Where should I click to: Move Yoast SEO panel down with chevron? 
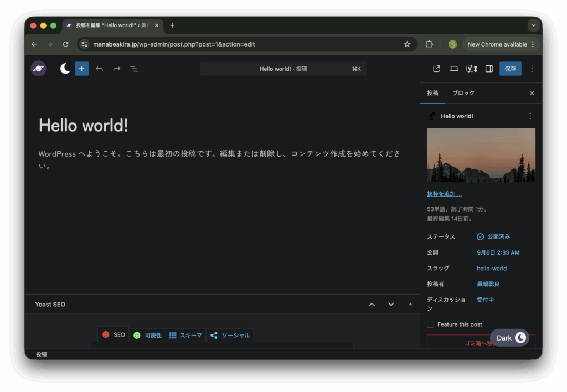391,304
